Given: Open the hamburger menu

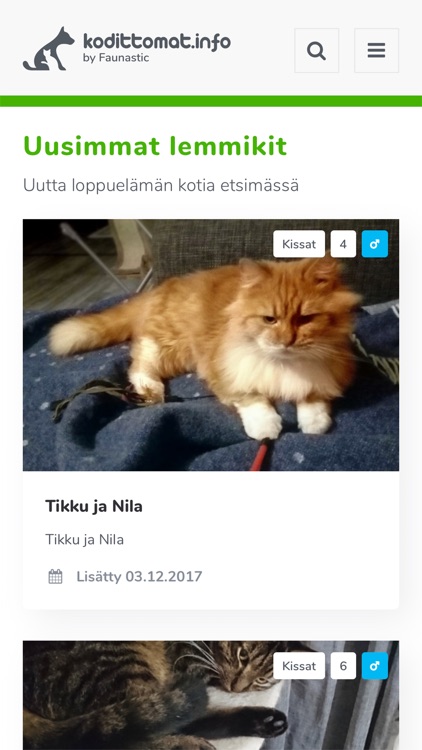Looking at the screenshot, I should [x=377, y=50].
